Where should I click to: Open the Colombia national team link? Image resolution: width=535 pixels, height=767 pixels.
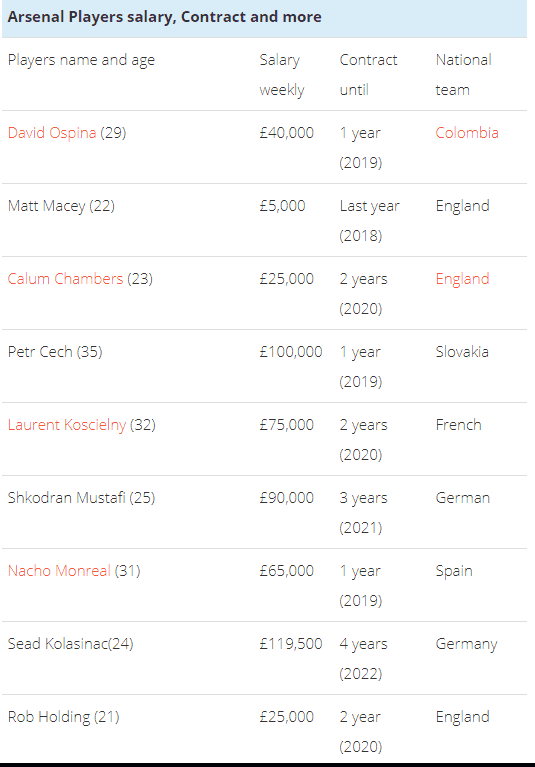click(x=467, y=133)
